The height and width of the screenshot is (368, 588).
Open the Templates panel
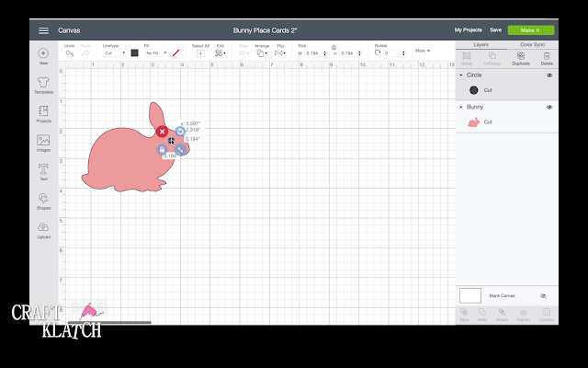(x=43, y=86)
